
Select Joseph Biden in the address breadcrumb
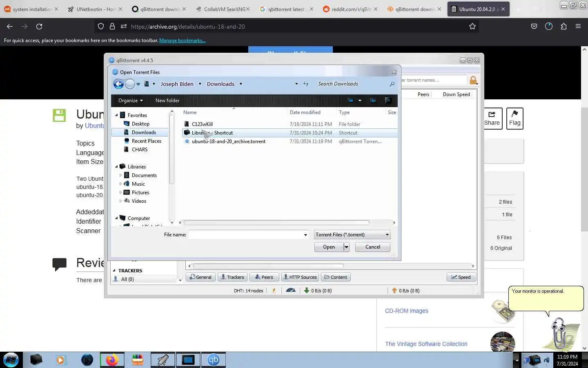click(x=177, y=84)
